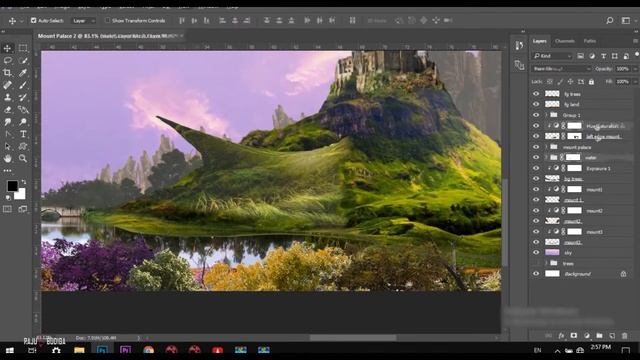Image resolution: width=640 pixels, height=360 pixels.
Task: Expand the mount palace folder
Action: [546, 147]
